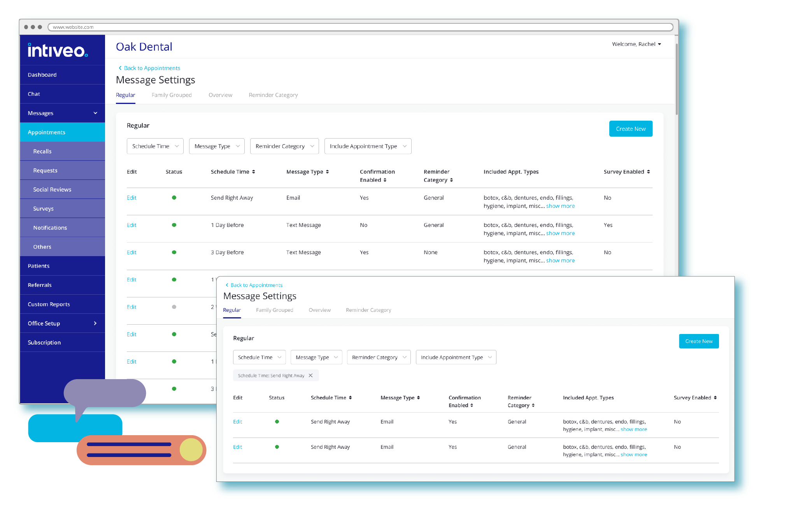Sort by Survey Enabled column in main table

pyautogui.click(x=648, y=172)
